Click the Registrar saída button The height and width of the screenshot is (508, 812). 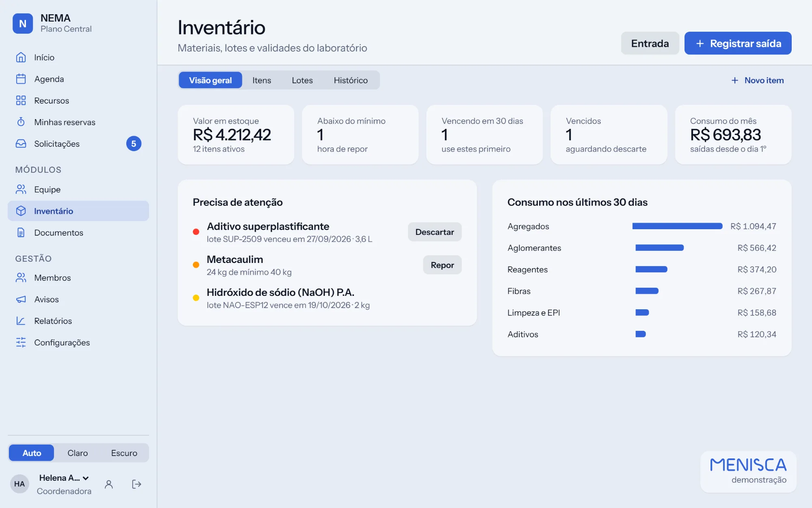click(x=738, y=43)
